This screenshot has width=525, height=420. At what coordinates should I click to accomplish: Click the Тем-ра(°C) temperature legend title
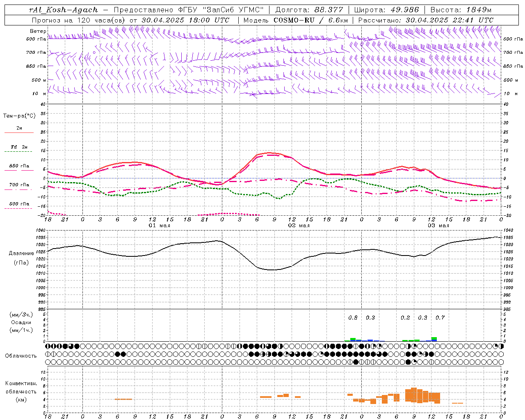(x=19, y=116)
